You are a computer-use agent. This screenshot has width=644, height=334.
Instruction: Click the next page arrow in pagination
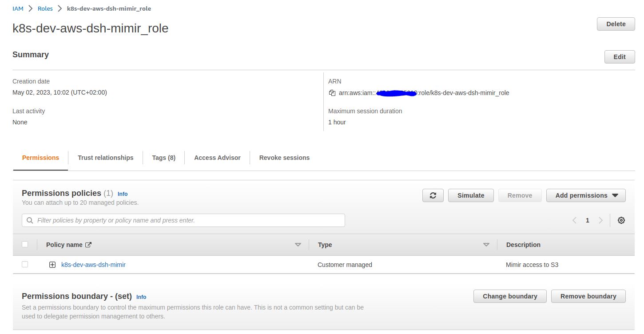coord(600,220)
